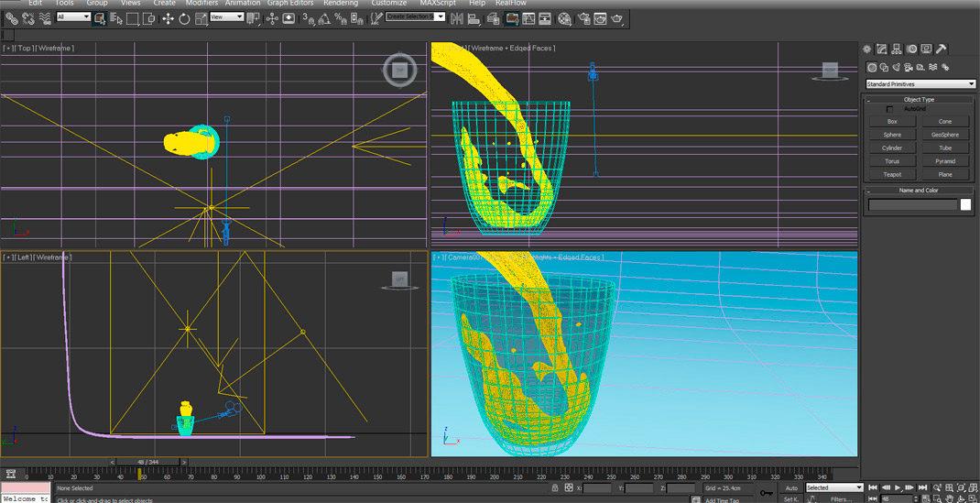This screenshot has height=503, width=980.
Task: Click the Render Production teapot icon
Action: [x=616, y=18]
